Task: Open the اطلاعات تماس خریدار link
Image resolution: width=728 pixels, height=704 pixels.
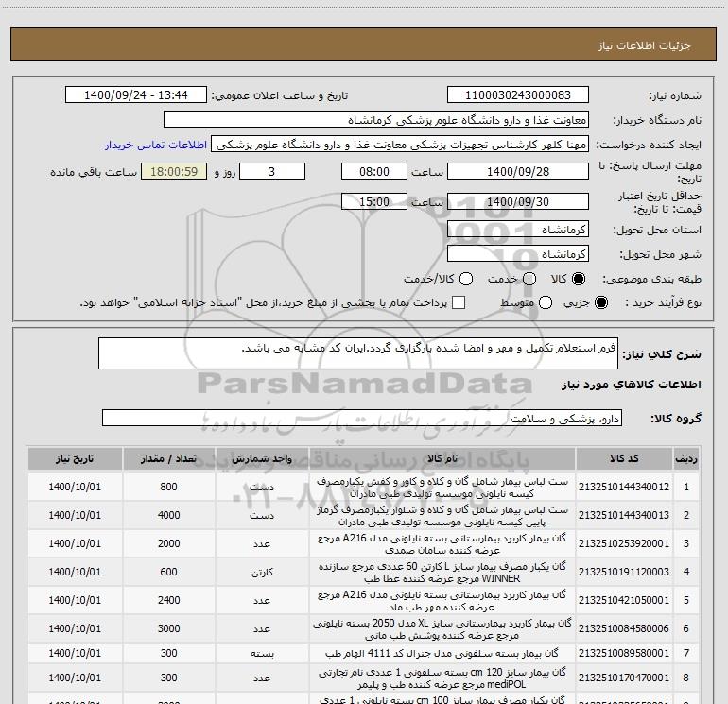Action: pos(156,145)
